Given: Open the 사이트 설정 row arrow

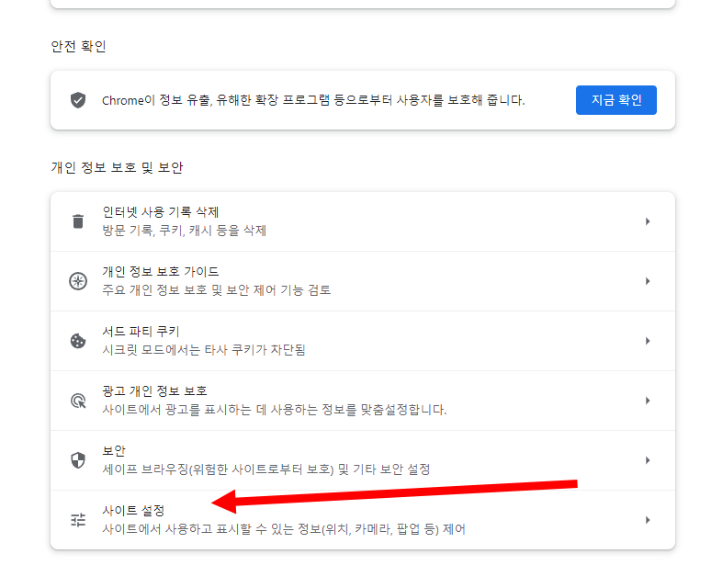Looking at the screenshot, I should point(648,520).
